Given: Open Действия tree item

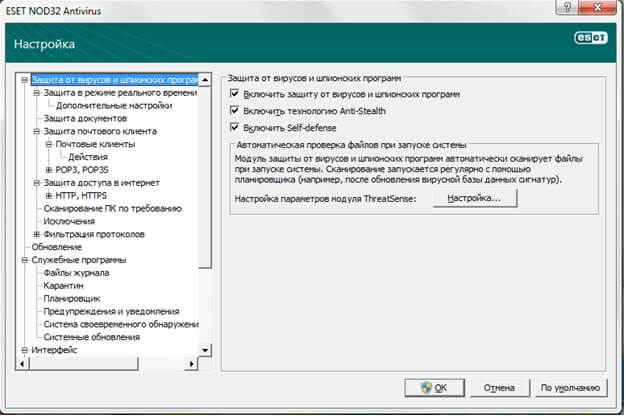Looking at the screenshot, I should coord(88,157).
